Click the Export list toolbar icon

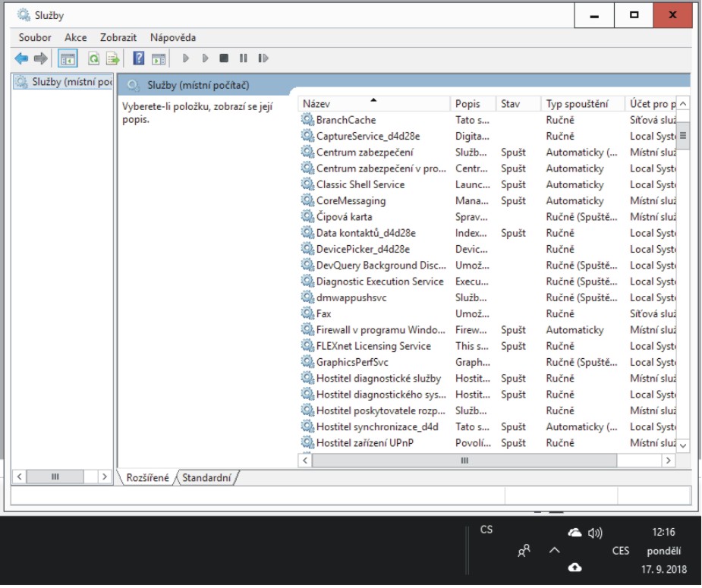pos(113,58)
